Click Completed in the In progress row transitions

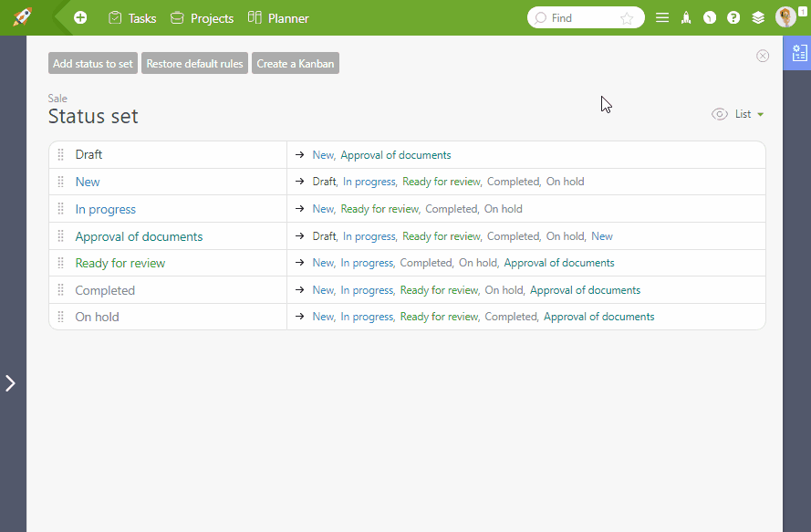click(x=452, y=209)
